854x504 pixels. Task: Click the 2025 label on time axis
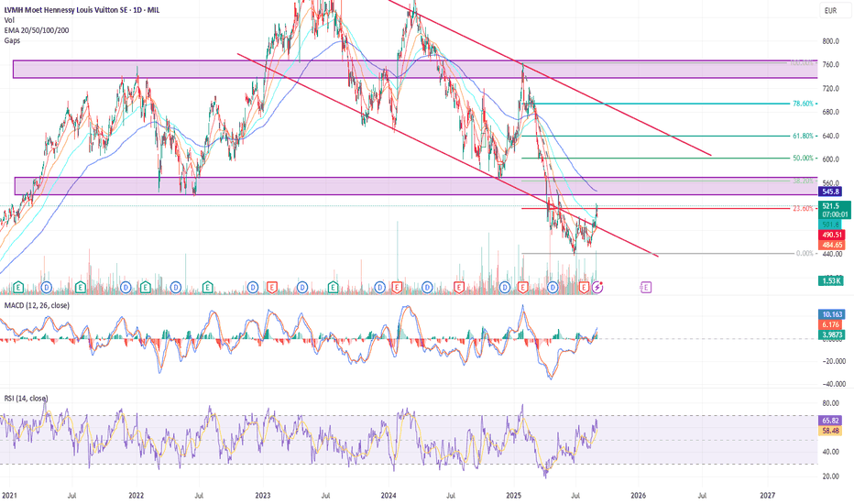pyautogui.click(x=514, y=495)
